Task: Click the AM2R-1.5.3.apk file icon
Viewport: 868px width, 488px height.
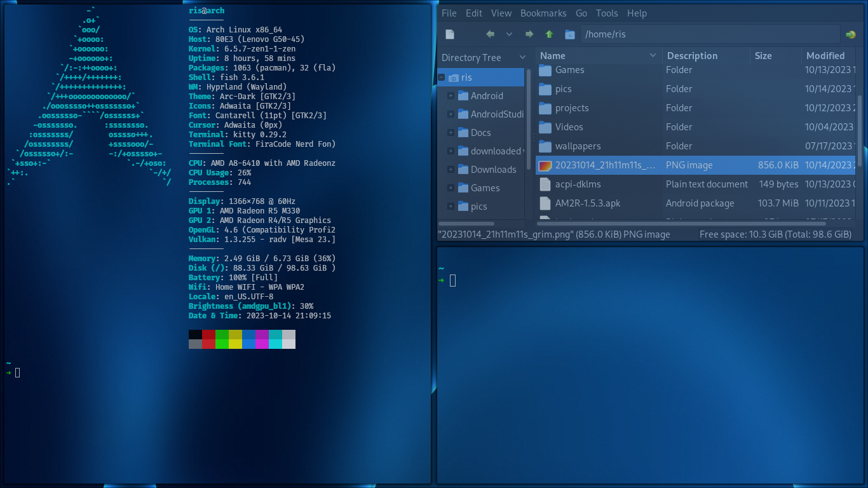Action: [545, 203]
